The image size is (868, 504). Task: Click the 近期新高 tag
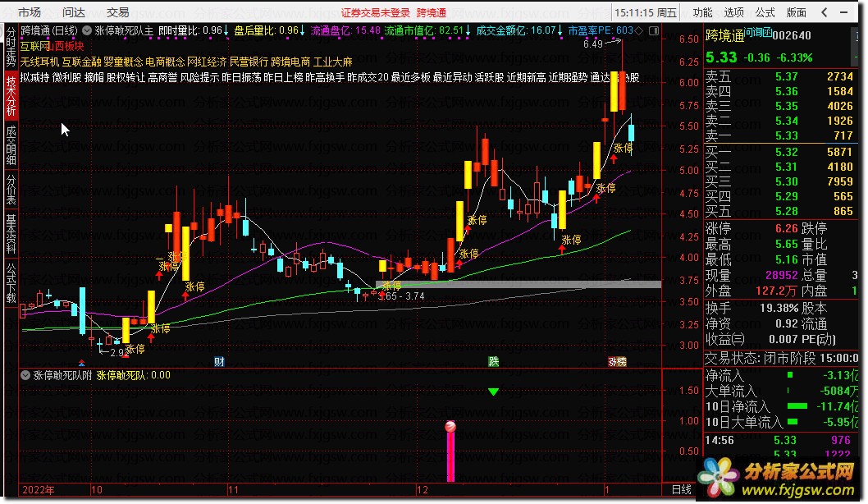tap(526, 77)
